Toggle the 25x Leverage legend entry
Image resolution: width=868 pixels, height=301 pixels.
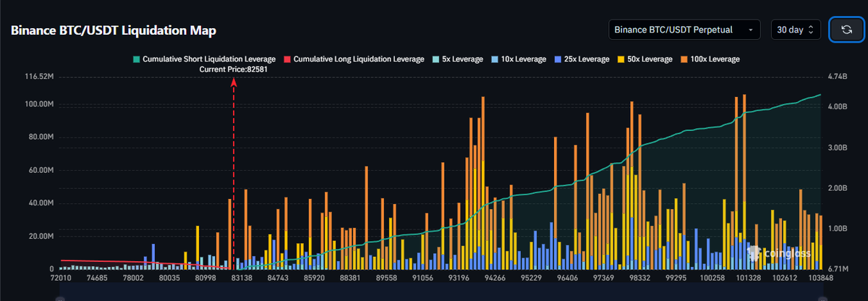[x=582, y=59]
